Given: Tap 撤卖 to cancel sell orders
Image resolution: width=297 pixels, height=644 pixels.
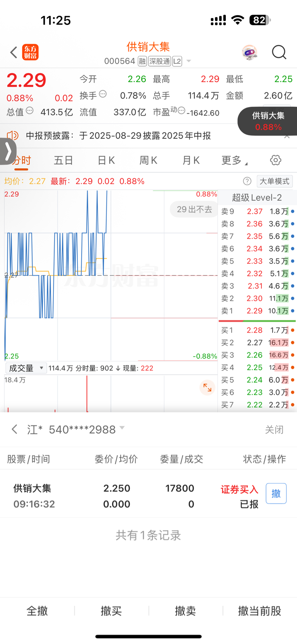Looking at the screenshot, I should click(186, 611).
